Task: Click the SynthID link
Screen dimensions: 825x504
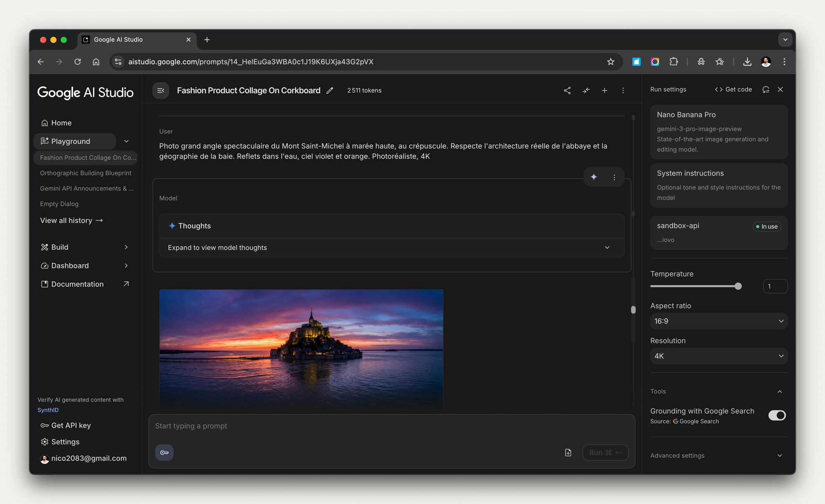Action: pyautogui.click(x=48, y=410)
